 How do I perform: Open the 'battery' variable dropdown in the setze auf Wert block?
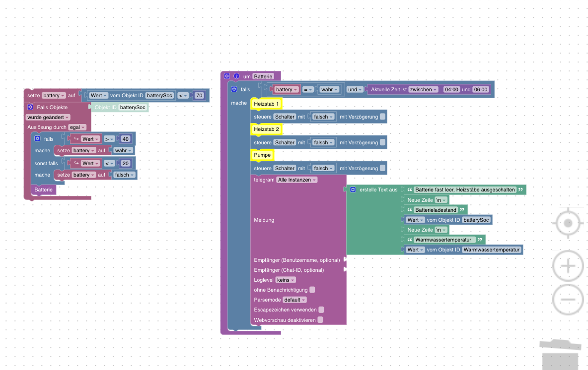[x=54, y=96]
